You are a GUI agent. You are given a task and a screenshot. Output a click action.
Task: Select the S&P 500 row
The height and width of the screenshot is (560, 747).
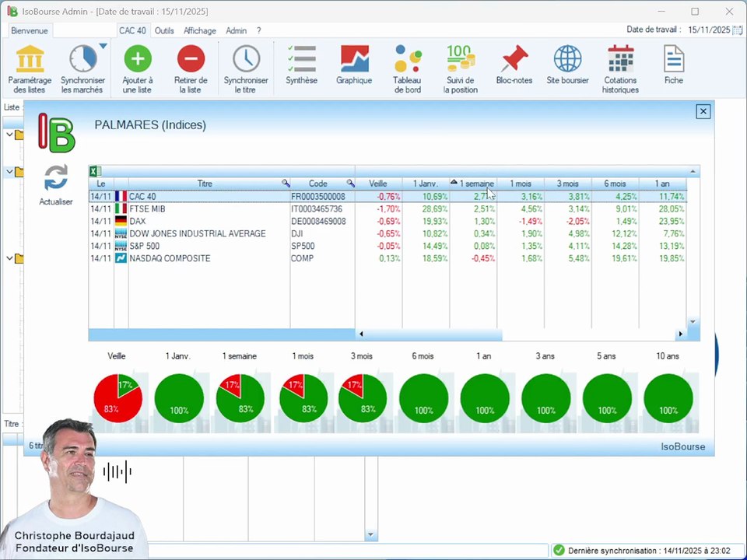tap(388, 246)
